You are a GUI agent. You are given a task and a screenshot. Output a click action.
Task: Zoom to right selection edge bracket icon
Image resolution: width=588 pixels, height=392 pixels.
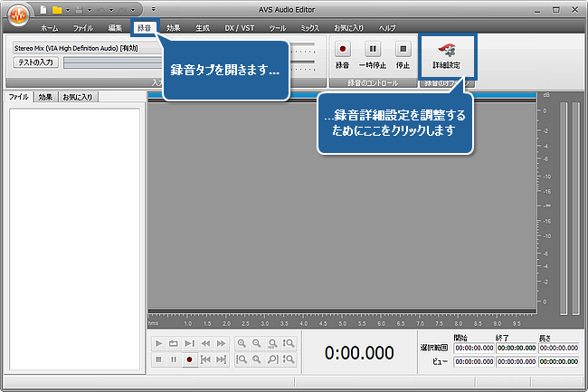pos(272,359)
